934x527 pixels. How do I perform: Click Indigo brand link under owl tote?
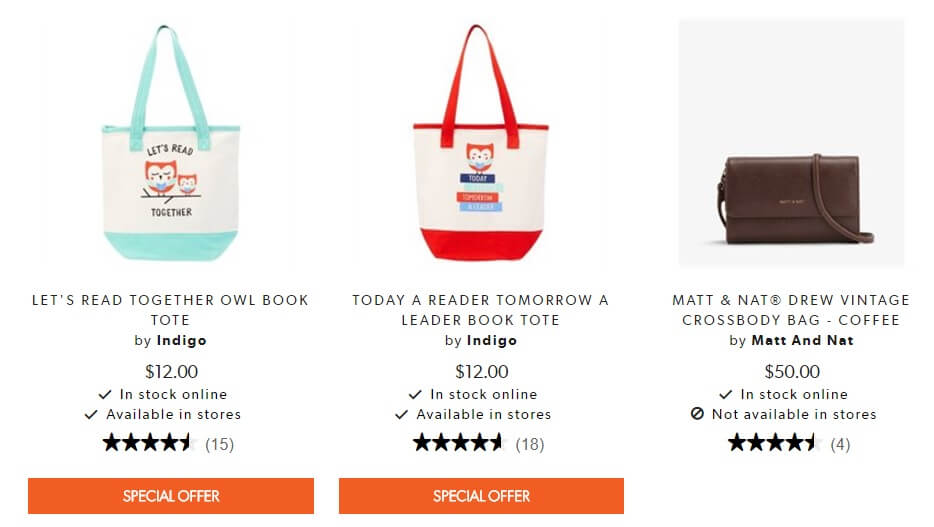182,341
